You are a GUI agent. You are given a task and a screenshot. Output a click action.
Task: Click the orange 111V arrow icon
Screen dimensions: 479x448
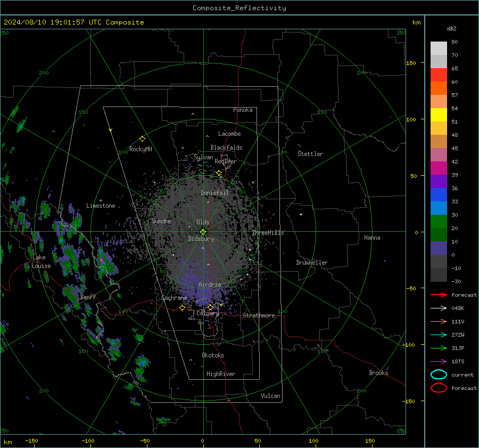click(439, 321)
